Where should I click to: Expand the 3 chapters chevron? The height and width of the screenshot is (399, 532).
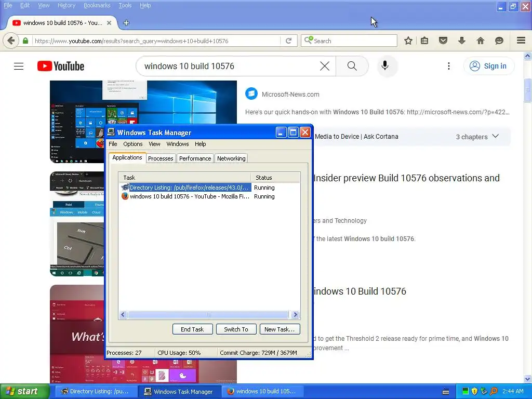pyautogui.click(x=495, y=137)
